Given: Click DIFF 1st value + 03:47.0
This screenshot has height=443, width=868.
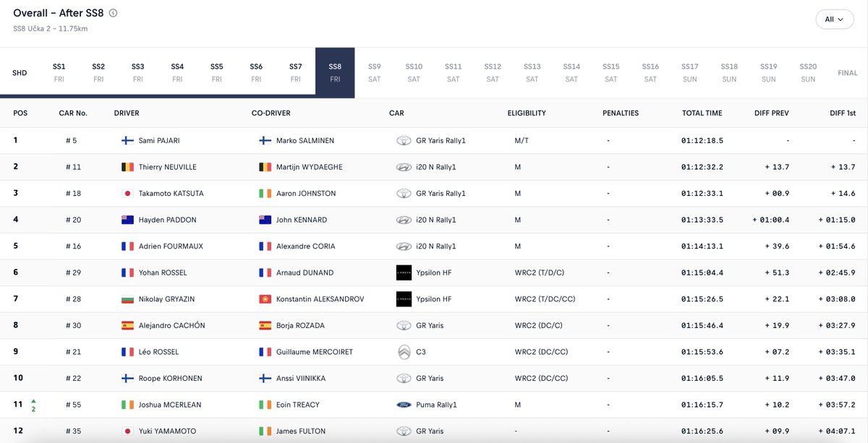Looking at the screenshot, I should [836, 379].
